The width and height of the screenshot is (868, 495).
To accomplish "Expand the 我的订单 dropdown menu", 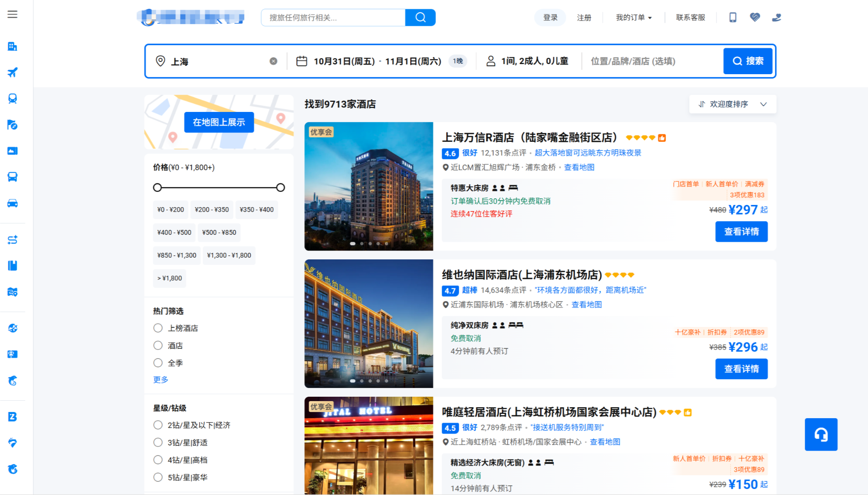I will point(634,18).
